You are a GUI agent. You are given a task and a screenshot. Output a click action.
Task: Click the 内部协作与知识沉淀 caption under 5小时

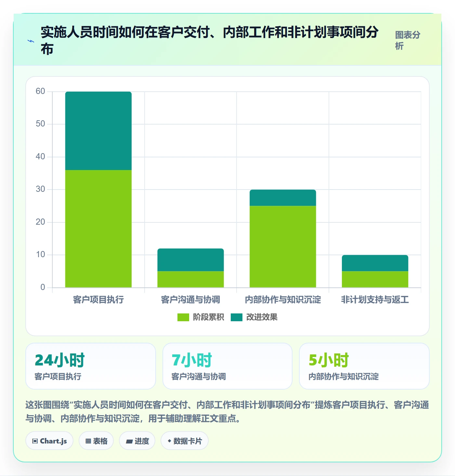344,377
